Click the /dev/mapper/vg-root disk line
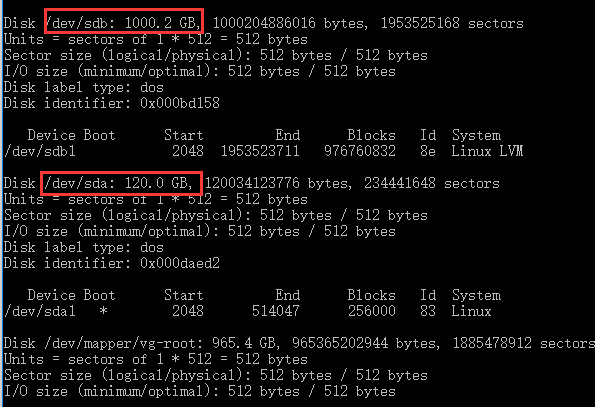This screenshot has height=407, width=595. (299, 344)
